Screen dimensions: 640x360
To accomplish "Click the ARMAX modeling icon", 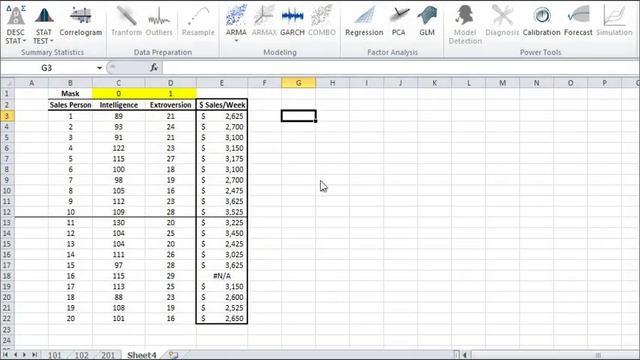I will coord(264,21).
